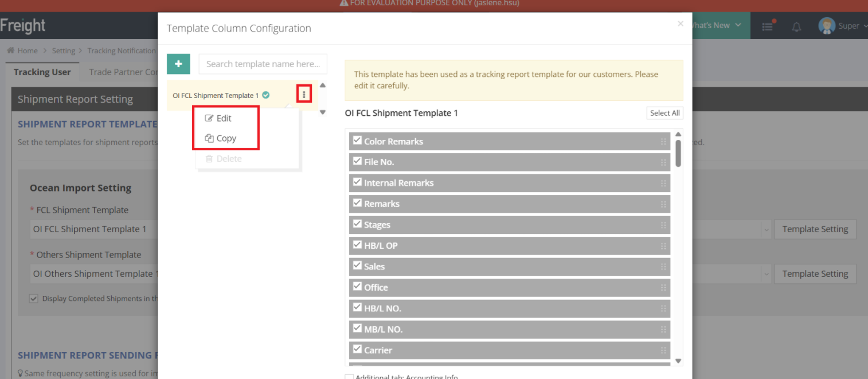This screenshot has width=868, height=379.
Task: Click the user avatar icon
Action: [x=827, y=26]
